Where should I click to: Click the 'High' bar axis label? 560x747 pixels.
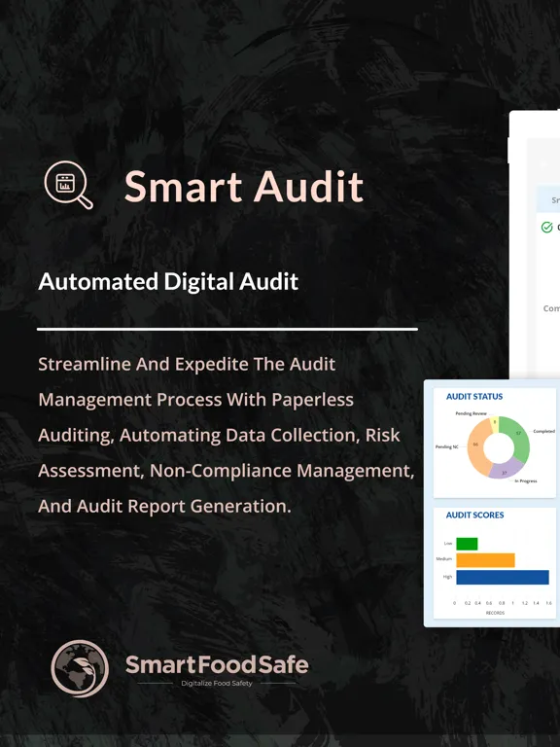tap(447, 577)
